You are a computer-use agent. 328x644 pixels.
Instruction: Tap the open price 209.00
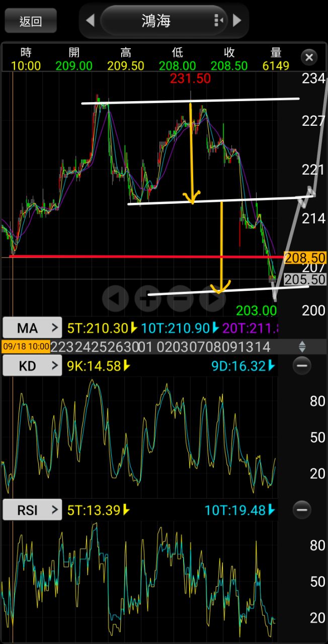[74, 66]
